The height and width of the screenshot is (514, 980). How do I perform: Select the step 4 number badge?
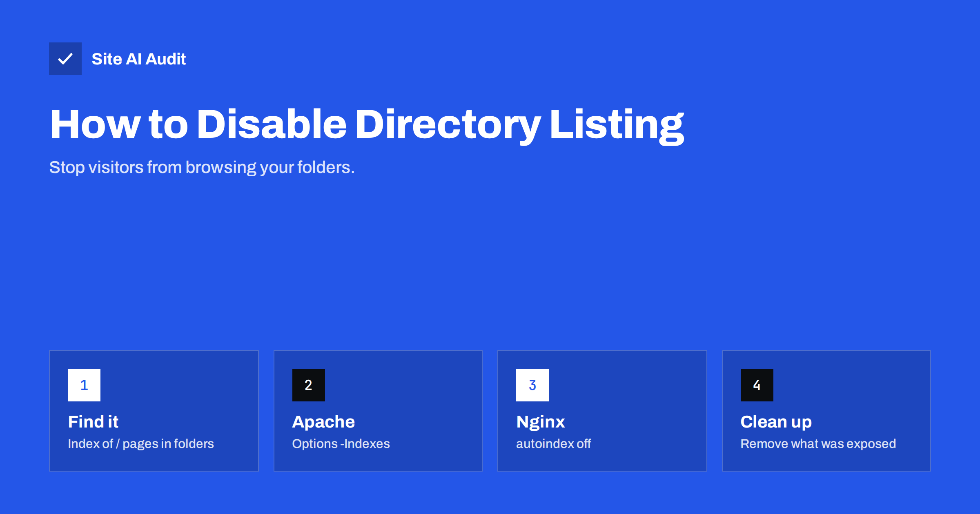click(757, 385)
